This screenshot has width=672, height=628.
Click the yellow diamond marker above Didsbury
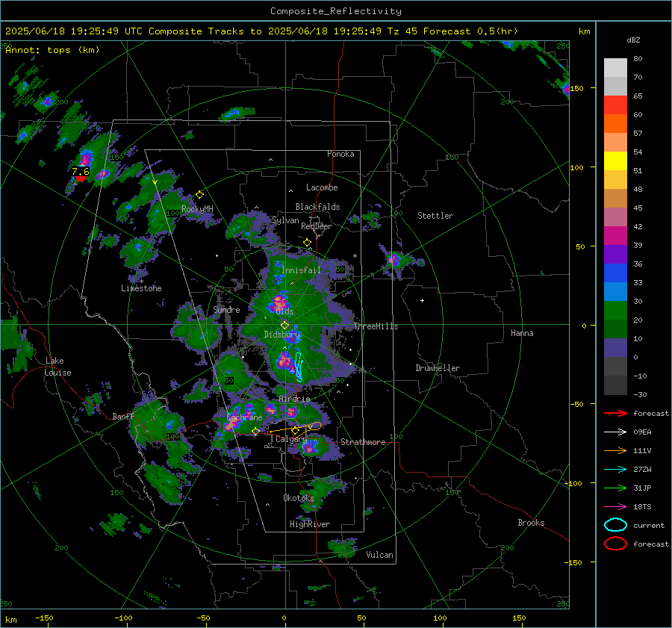pos(284,326)
